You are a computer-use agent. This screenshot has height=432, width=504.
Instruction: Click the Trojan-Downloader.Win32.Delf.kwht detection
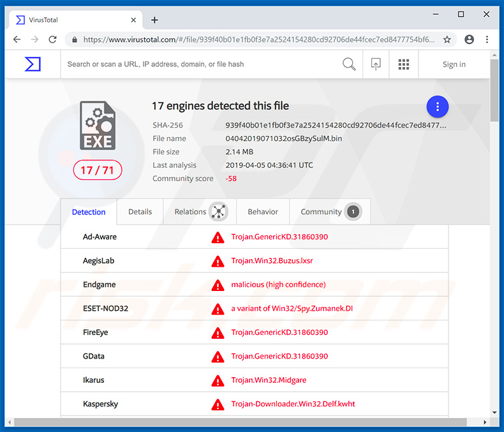(x=293, y=404)
